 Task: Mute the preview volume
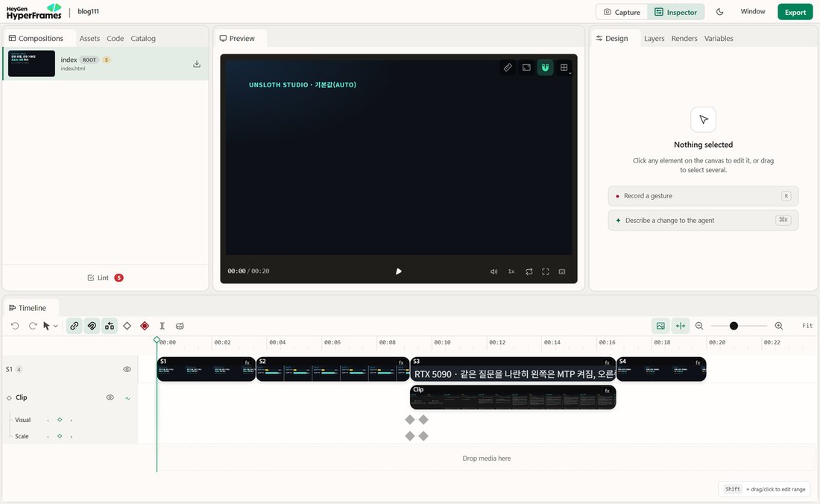coord(493,271)
